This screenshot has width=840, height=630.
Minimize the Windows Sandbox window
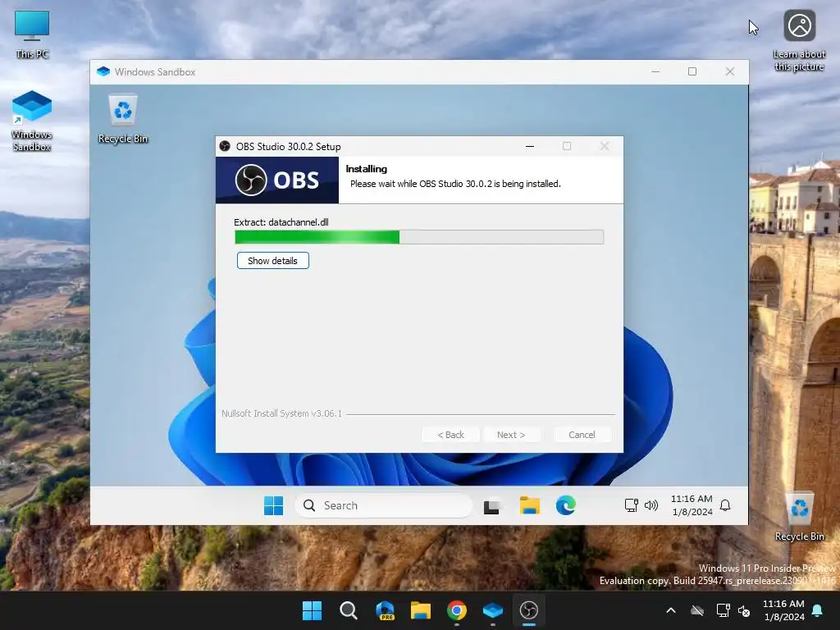(x=655, y=72)
